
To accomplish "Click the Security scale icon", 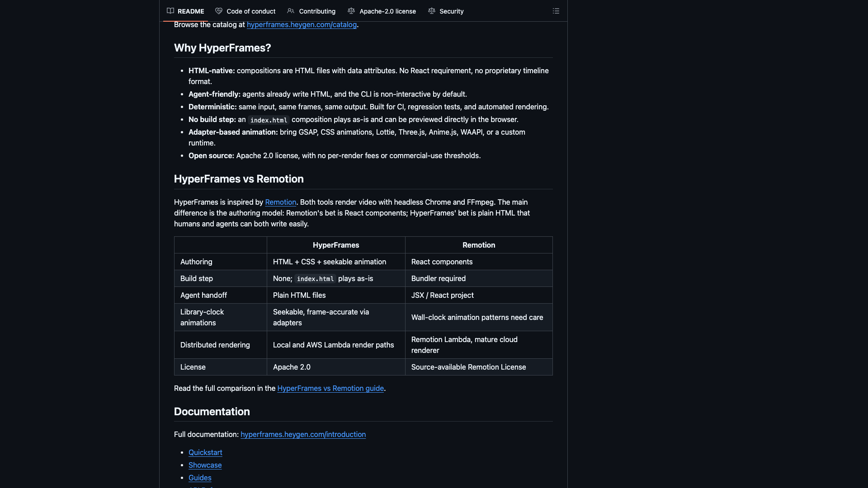I will point(432,11).
